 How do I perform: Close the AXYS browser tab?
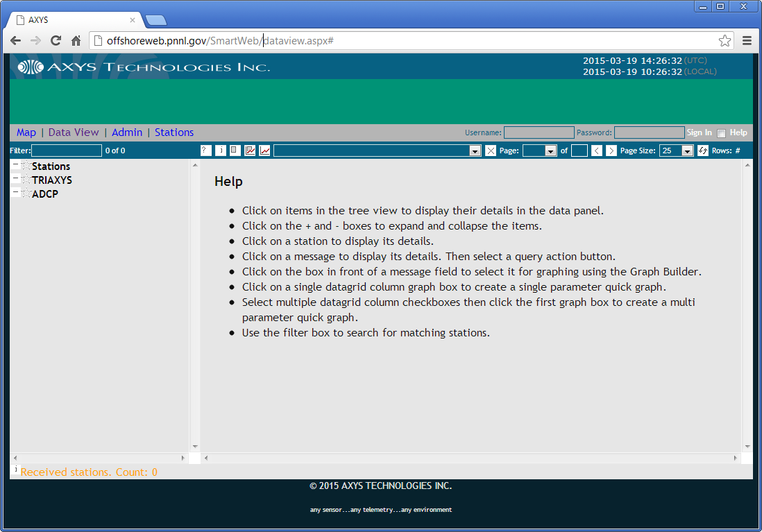click(132, 20)
